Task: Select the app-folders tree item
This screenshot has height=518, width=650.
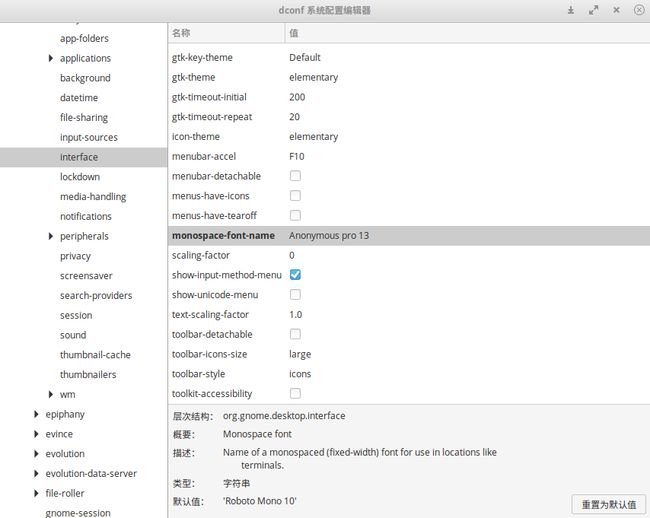Action: point(84,39)
